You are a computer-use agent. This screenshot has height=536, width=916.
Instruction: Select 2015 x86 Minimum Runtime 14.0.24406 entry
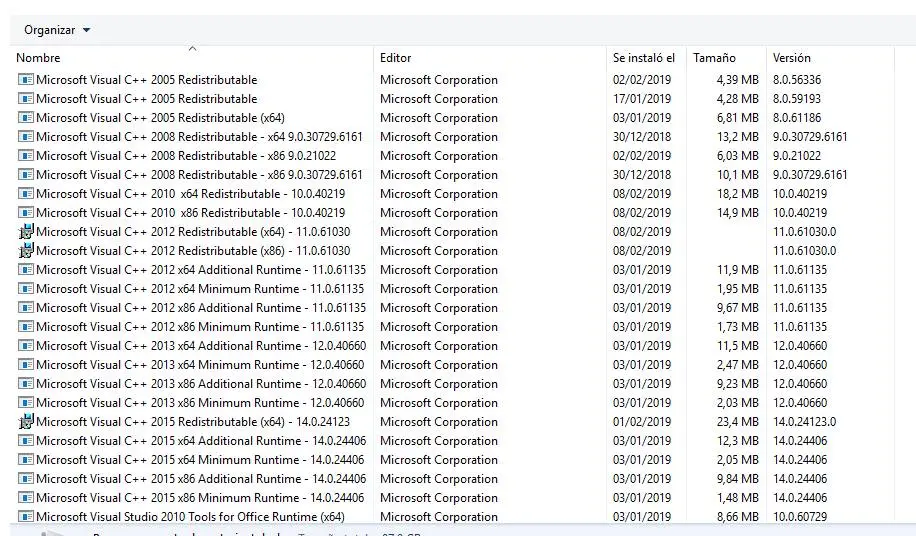pos(200,498)
